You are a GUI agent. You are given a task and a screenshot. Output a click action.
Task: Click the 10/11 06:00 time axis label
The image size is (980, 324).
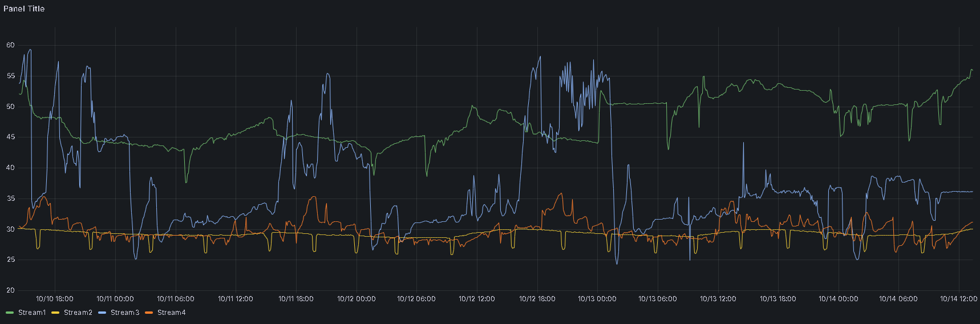(176, 299)
